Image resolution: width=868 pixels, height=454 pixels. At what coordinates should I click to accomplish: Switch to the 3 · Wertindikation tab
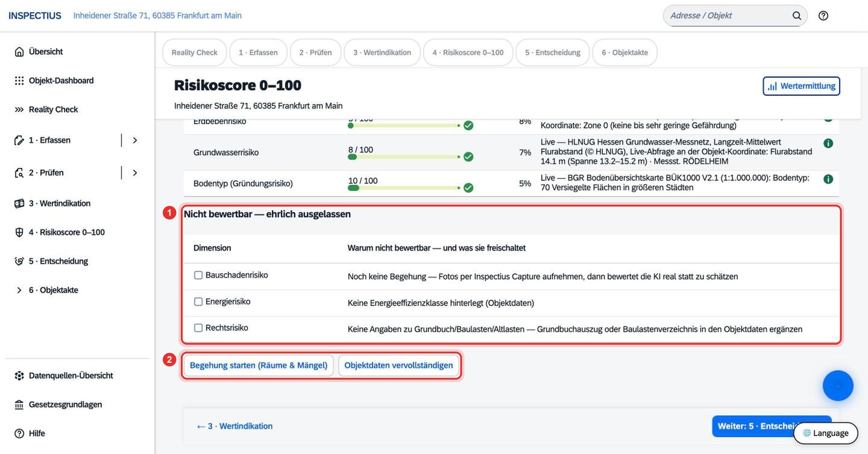pyautogui.click(x=382, y=52)
